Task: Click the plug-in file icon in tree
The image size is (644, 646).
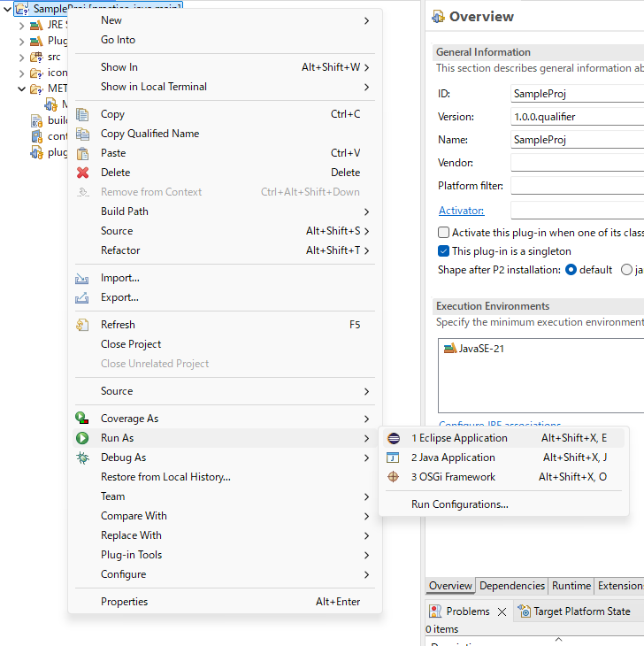Action: (36, 153)
